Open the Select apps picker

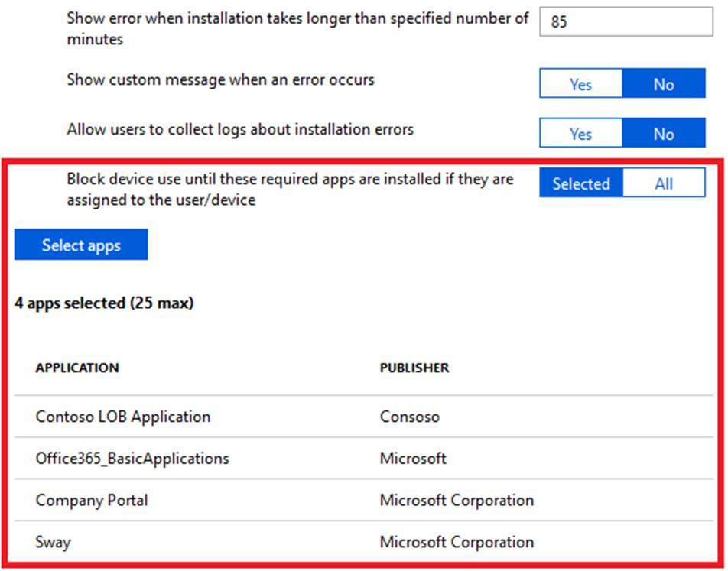coord(81,245)
